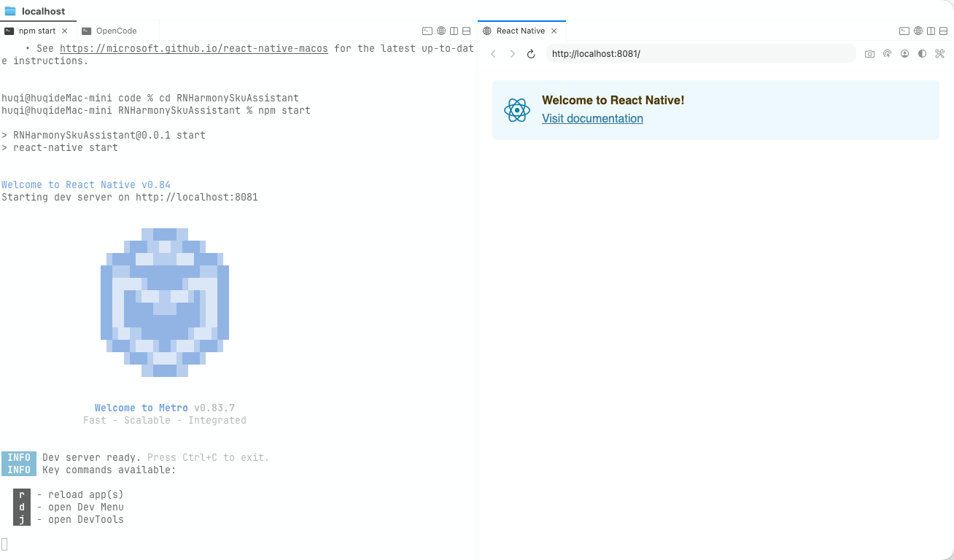Close the npm start tab
Viewport: 954px width, 560px height.
click(65, 31)
